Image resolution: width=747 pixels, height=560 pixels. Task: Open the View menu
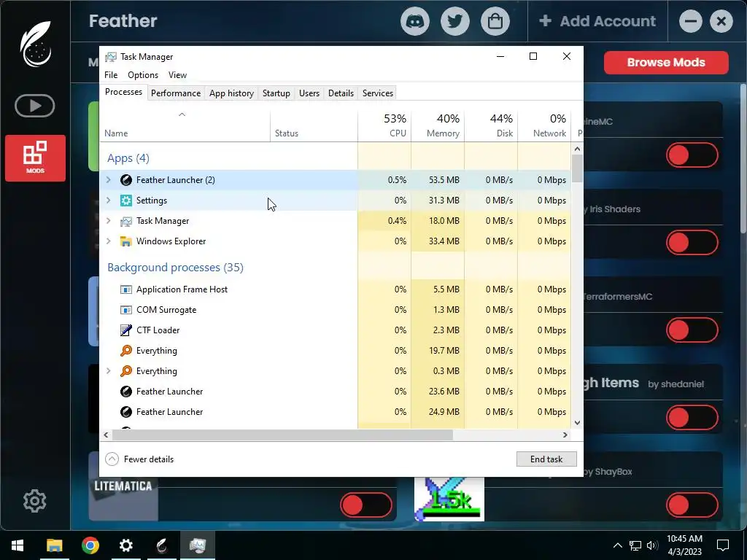177,75
